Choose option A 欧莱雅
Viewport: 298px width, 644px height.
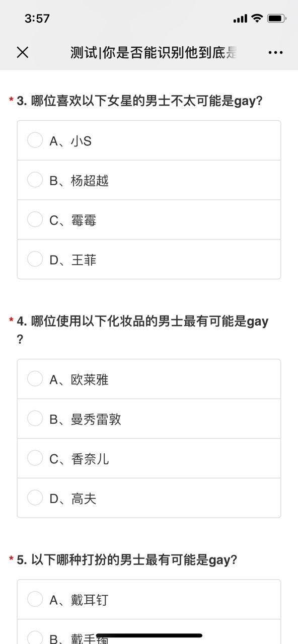pyautogui.click(x=149, y=379)
